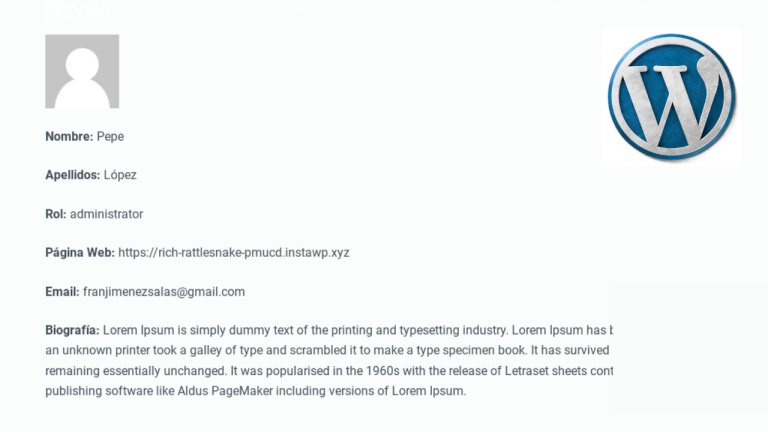Image resolution: width=768 pixels, height=432 pixels.
Task: Open the Home menu item
Action: [x=292, y=7]
